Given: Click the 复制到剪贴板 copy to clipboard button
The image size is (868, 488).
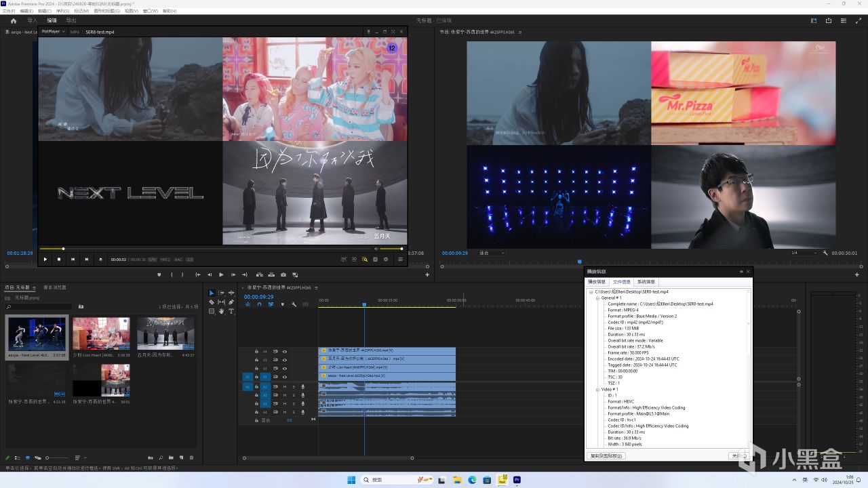Looking at the screenshot, I should [607, 456].
